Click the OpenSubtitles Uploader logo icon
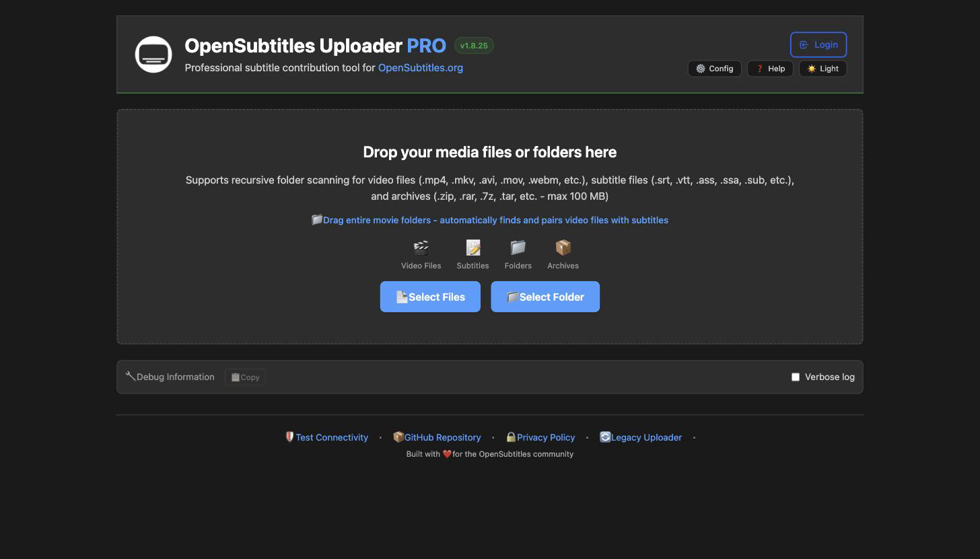 (153, 54)
